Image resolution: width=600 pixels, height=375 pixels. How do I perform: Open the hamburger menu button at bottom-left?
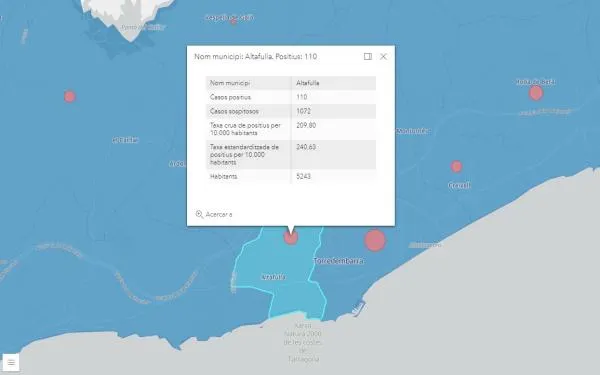pos(11,362)
